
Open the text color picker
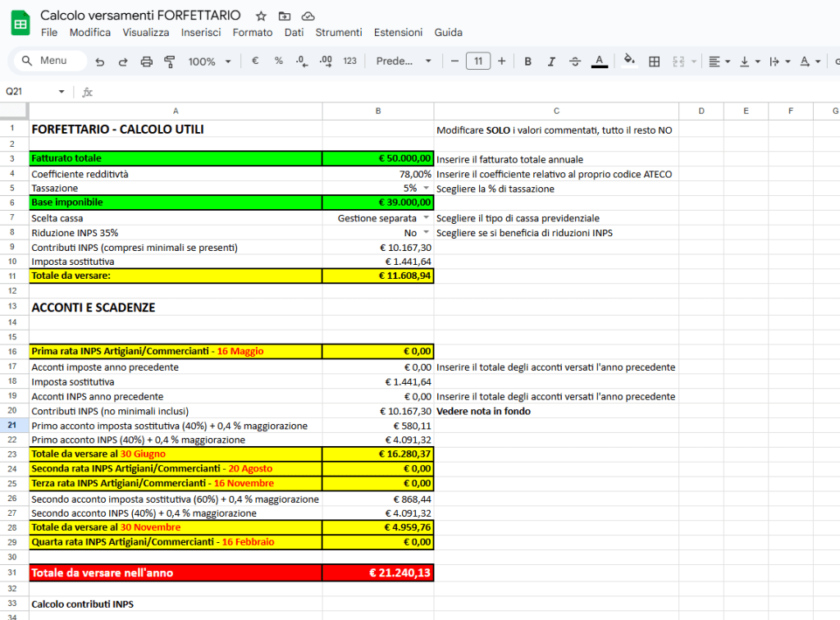pos(599,62)
